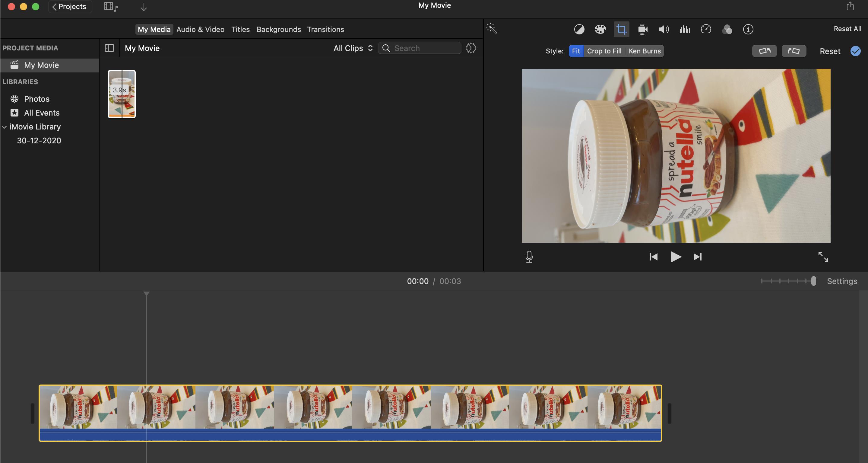Switch to the Backgrounds tab

(x=279, y=29)
